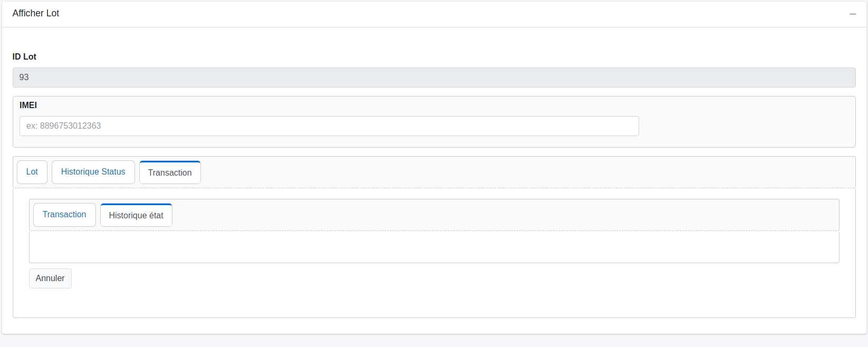Select the active Transaction tab label

click(x=170, y=172)
